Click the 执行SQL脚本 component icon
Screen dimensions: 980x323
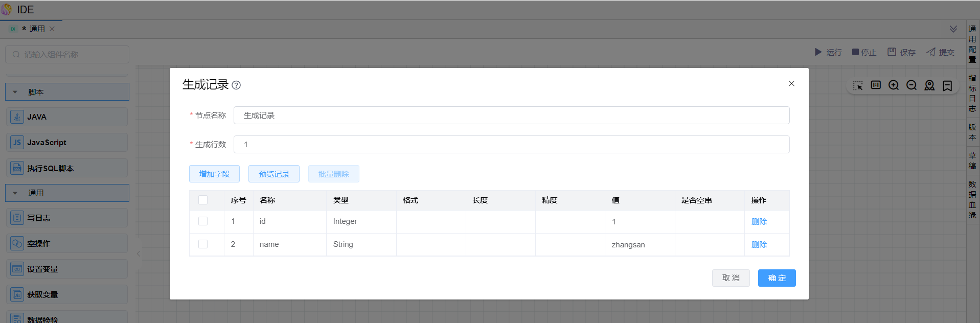click(x=17, y=168)
